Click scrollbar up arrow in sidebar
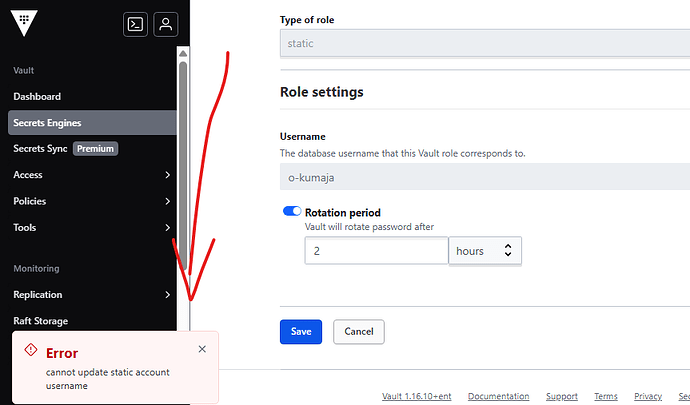Image resolution: width=690 pixels, height=405 pixels. (x=183, y=54)
